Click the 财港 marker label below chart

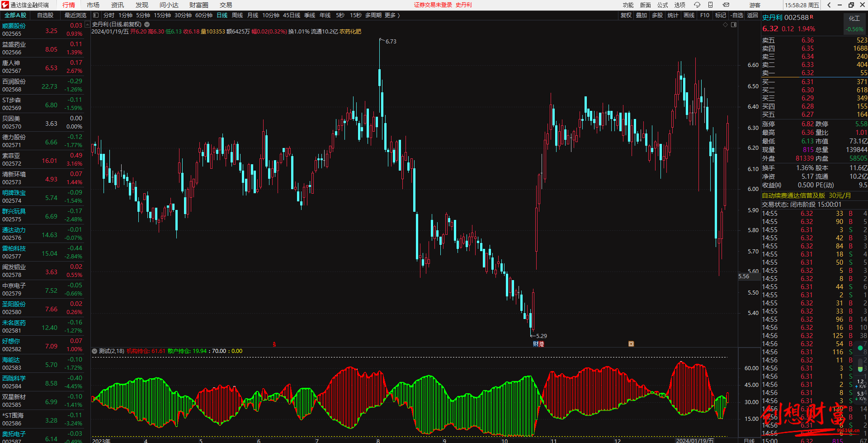click(x=538, y=344)
